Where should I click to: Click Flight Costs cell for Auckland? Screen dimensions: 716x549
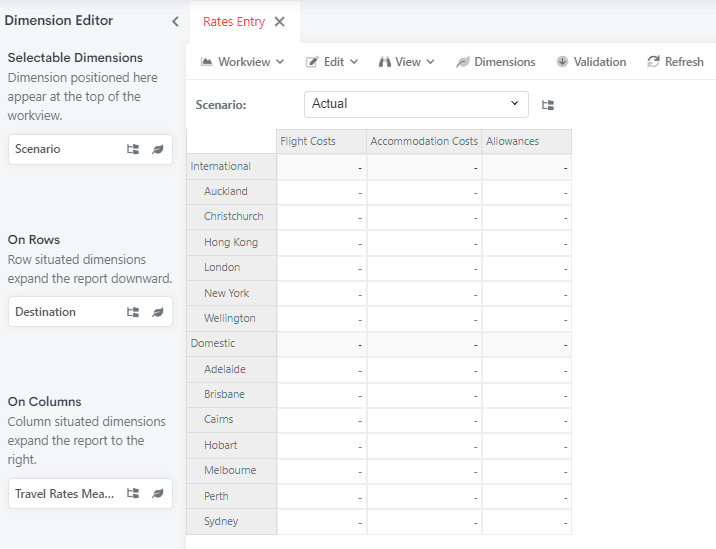[321, 192]
